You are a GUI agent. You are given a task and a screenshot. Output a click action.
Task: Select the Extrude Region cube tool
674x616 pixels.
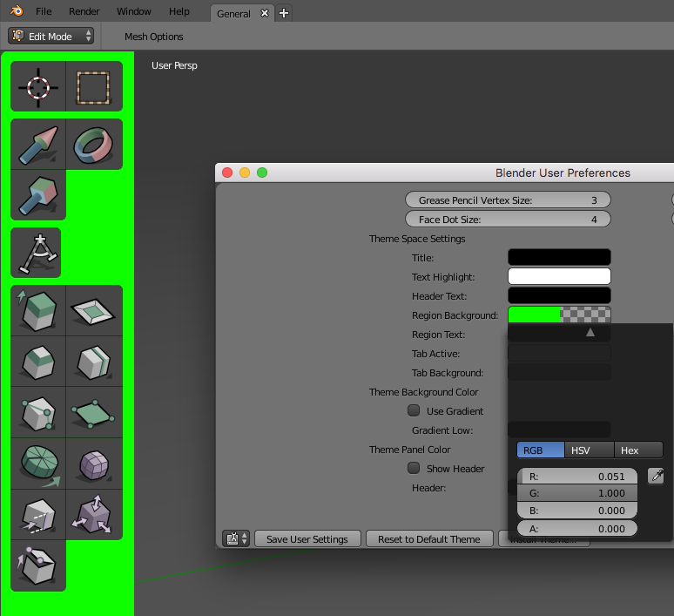click(x=38, y=310)
